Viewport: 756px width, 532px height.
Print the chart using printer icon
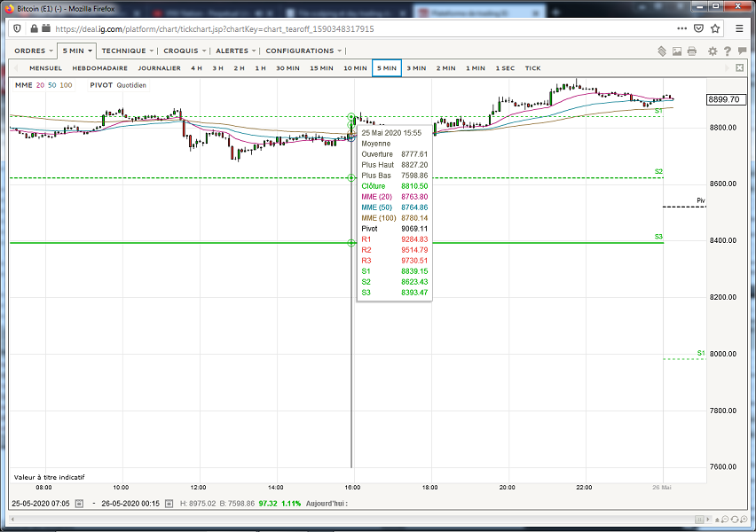pyautogui.click(x=692, y=51)
